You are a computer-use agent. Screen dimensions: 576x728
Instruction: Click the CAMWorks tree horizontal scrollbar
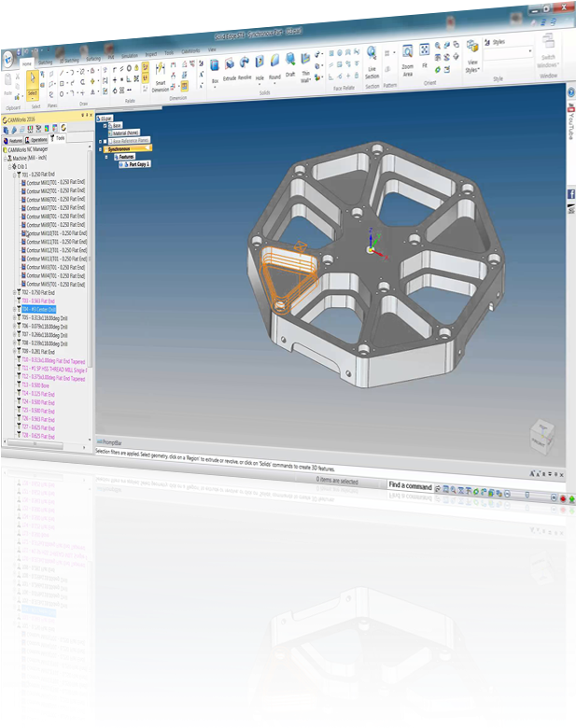tap(35, 445)
